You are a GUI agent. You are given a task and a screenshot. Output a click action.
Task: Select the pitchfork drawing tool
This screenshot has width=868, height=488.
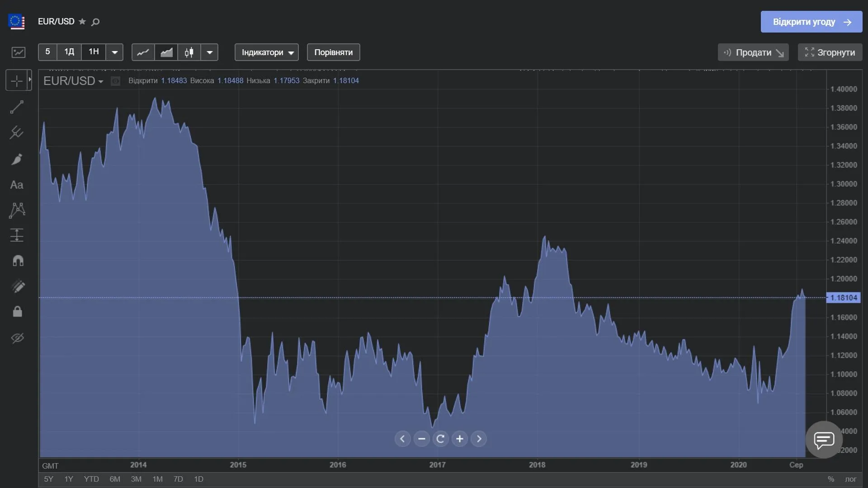pos(17,132)
